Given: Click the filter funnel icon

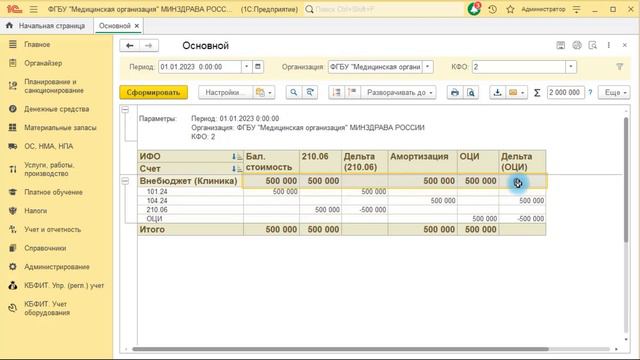Looking at the screenshot, I should tap(620, 67).
